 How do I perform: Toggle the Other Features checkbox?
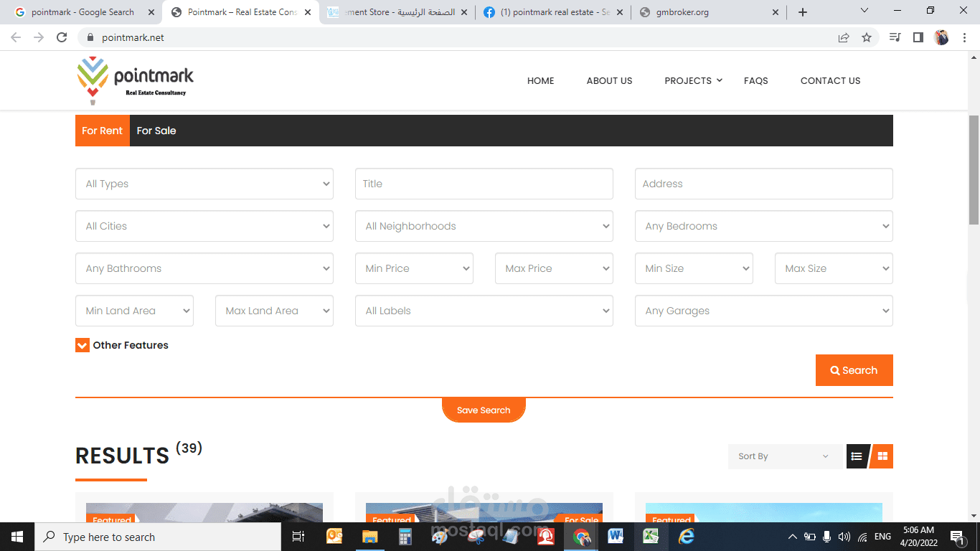(83, 345)
